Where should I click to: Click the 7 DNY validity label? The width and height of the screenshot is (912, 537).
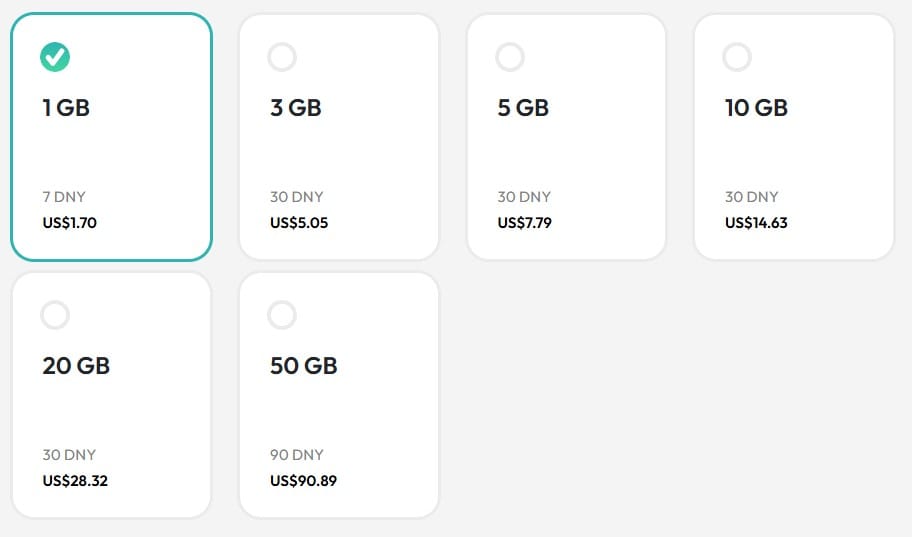(x=64, y=197)
